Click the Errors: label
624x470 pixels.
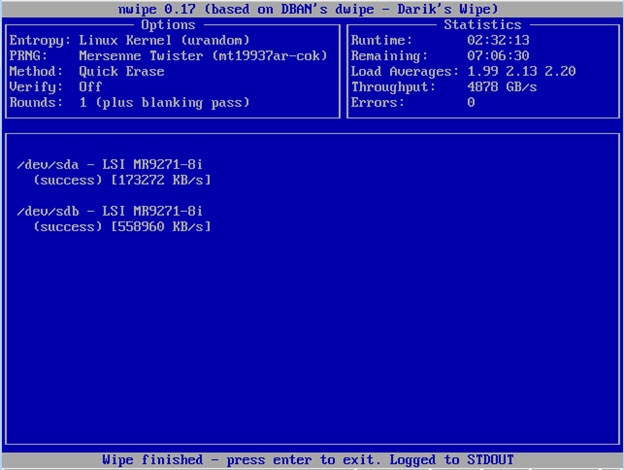click(377, 102)
